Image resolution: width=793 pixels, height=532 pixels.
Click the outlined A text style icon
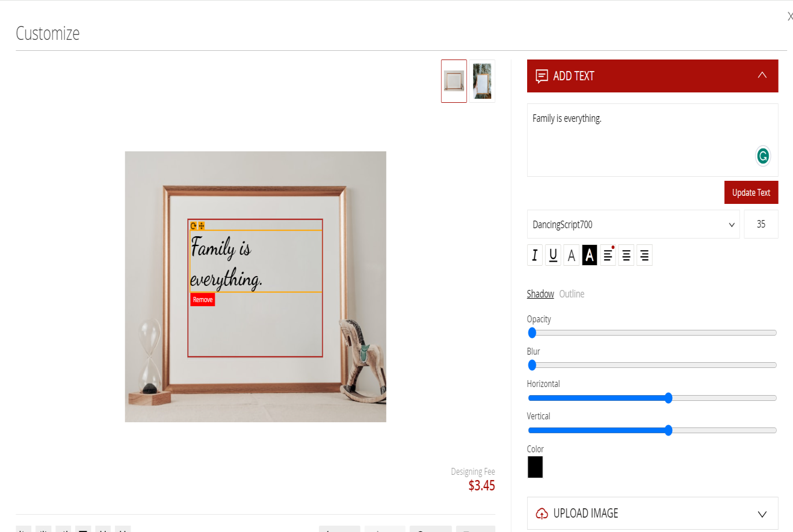[x=571, y=255]
